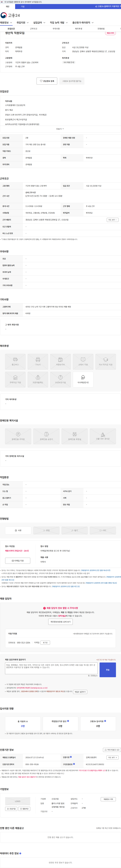
Task: Select the 기타 screening method box
Action: (103, 530)
